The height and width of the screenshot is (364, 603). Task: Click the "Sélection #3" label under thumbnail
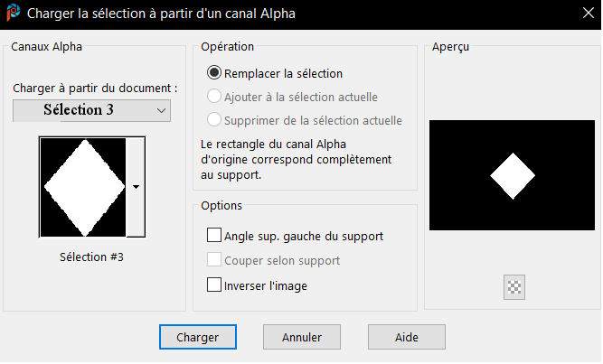point(90,257)
